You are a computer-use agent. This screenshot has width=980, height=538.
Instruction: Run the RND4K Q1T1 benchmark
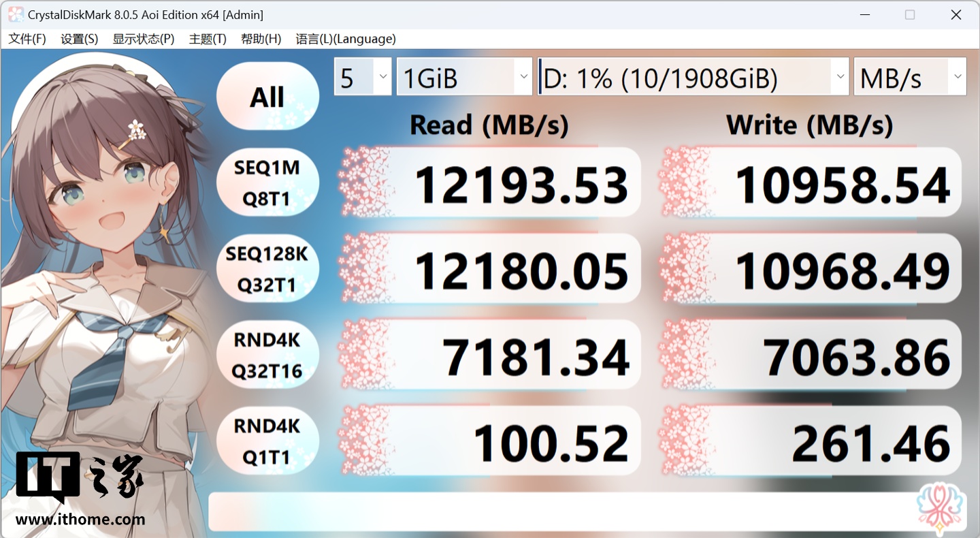[x=267, y=442]
